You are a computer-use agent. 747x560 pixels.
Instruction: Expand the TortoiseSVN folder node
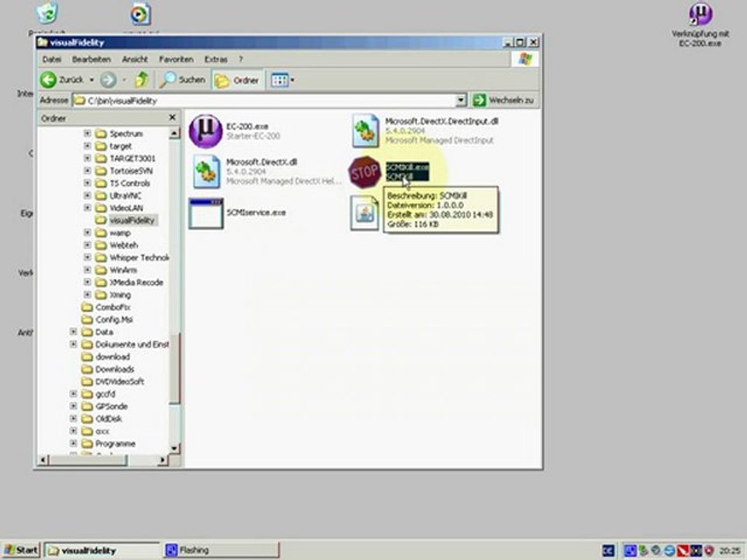pos(87,170)
